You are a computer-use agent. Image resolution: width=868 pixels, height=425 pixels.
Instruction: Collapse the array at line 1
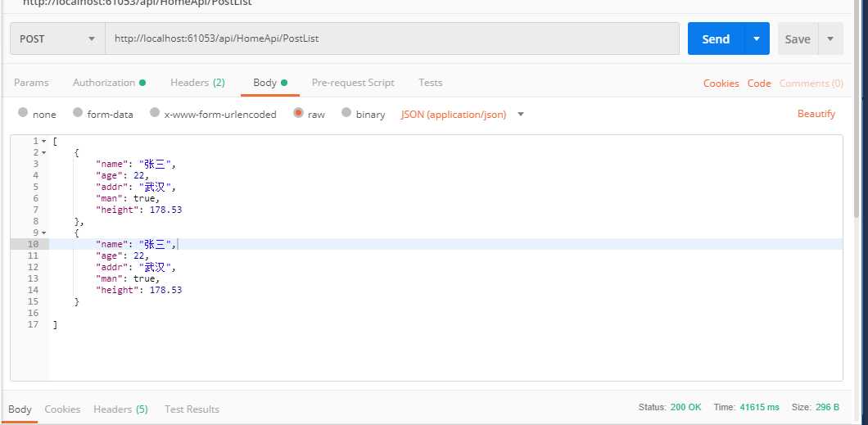(44, 141)
